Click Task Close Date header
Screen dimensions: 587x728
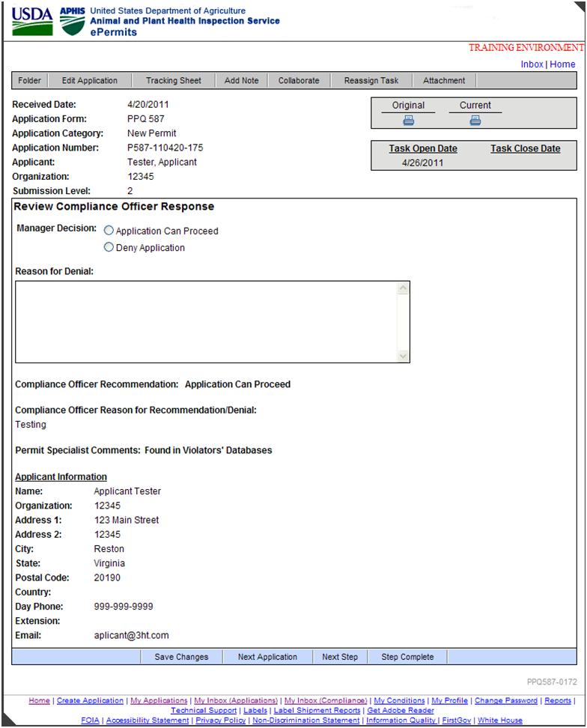pos(526,148)
